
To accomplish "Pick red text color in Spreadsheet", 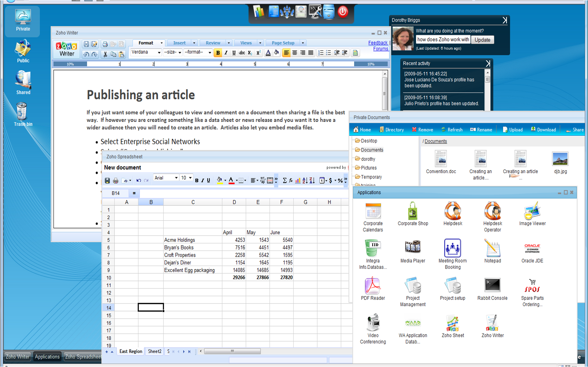I will [x=231, y=180].
